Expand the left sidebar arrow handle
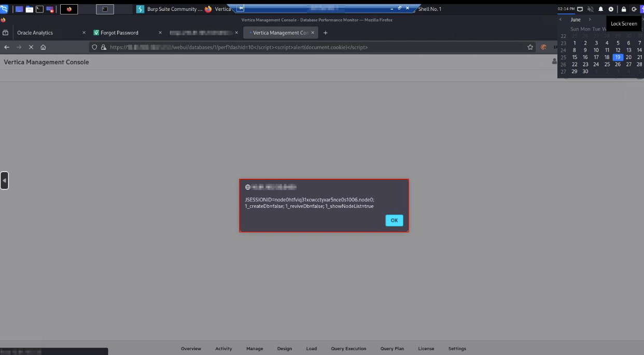 pos(4,180)
